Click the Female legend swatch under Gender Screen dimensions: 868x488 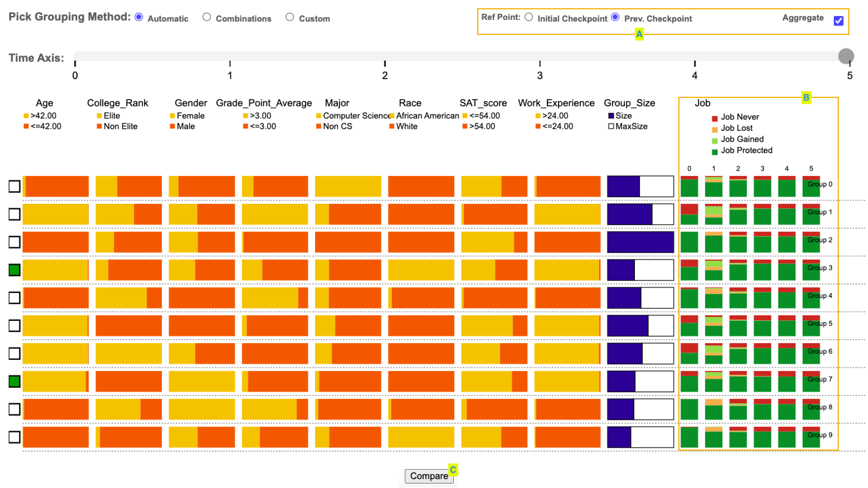point(173,116)
